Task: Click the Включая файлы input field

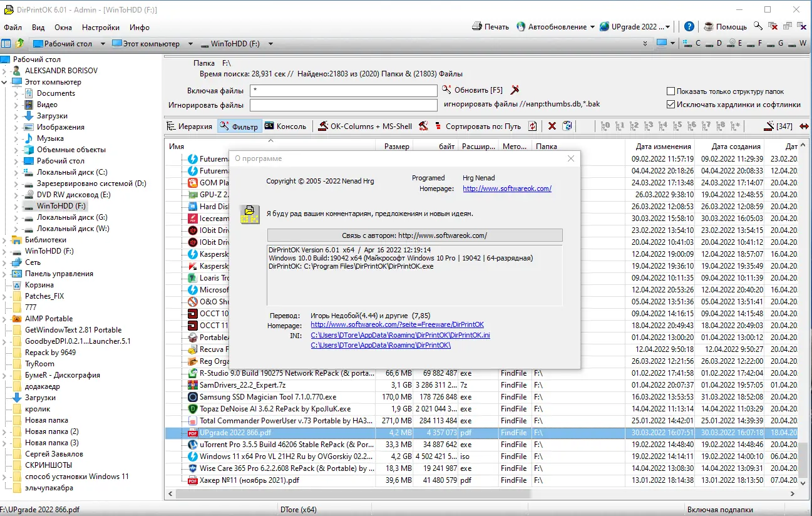Action: point(343,91)
